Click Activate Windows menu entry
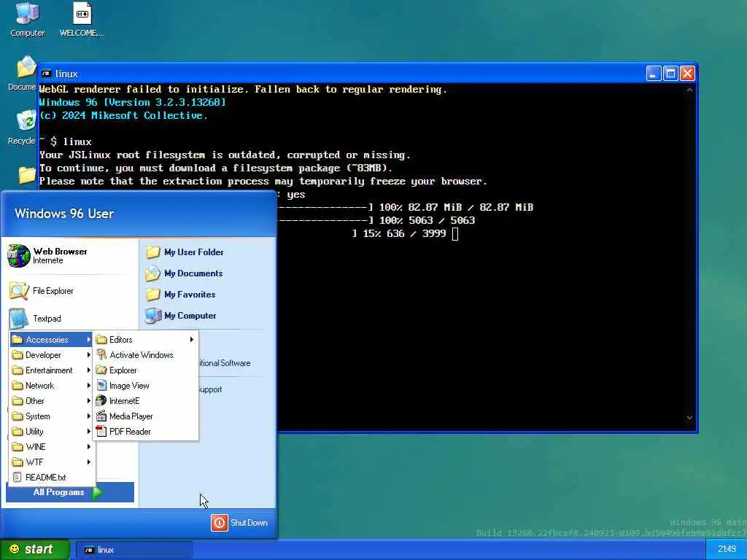The height and width of the screenshot is (560, 747). click(x=145, y=355)
